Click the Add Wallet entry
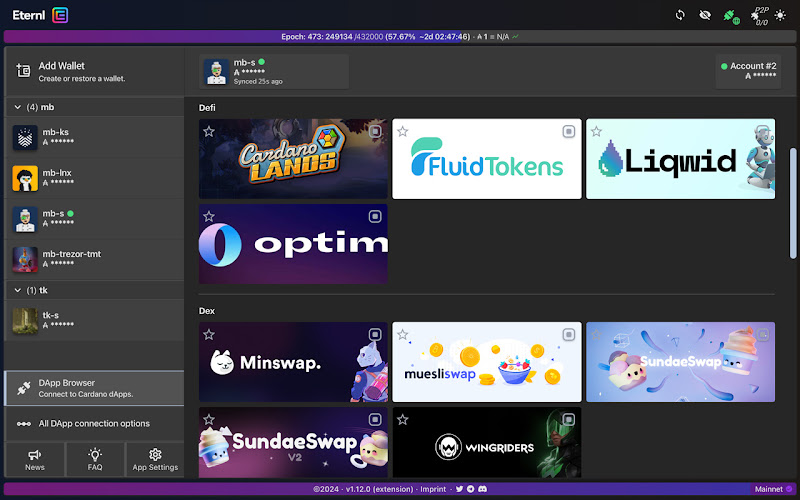Screen dimensions: 800x500 click(x=94, y=71)
